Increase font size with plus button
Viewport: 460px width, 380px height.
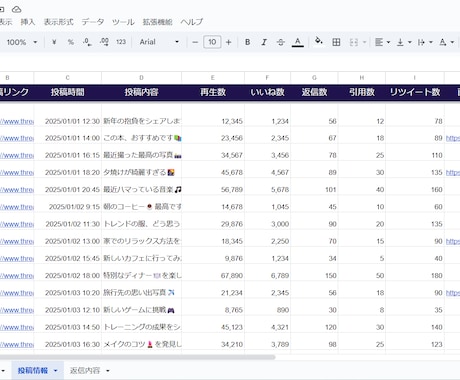(x=229, y=42)
